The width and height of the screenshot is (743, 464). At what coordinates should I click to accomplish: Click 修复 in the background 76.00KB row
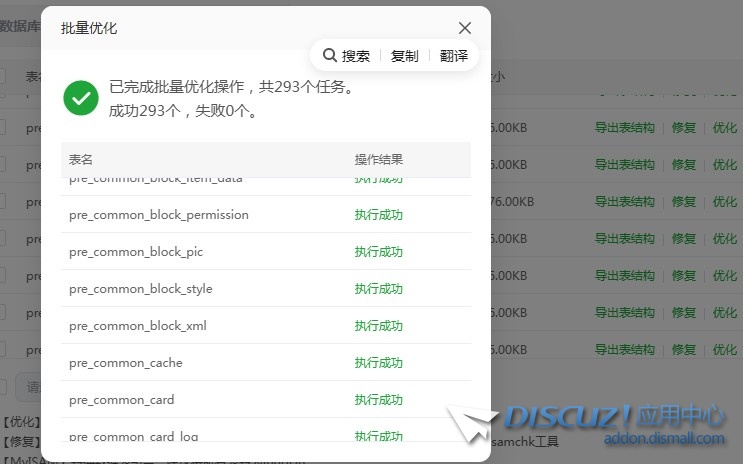pyautogui.click(x=683, y=201)
